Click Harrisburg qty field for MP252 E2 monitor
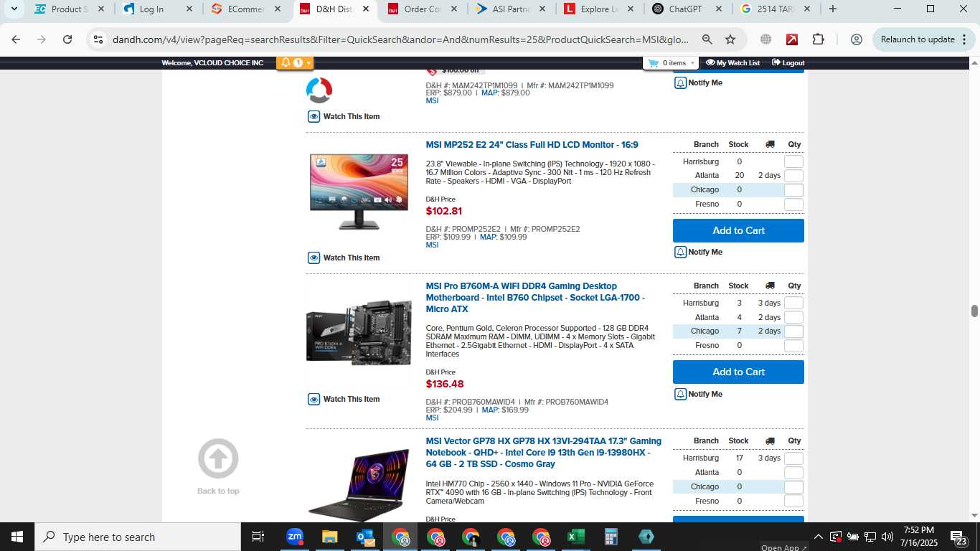This screenshot has height=551, width=980. pyautogui.click(x=793, y=162)
